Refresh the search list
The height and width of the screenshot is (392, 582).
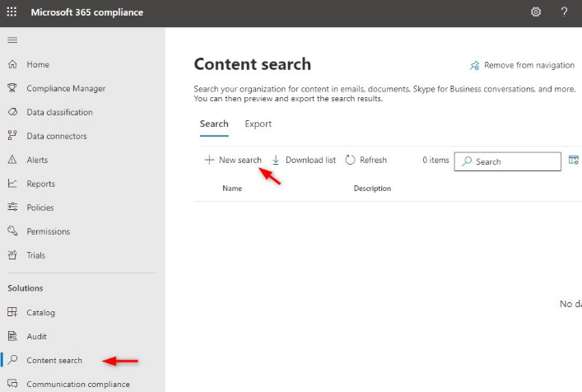pos(374,160)
